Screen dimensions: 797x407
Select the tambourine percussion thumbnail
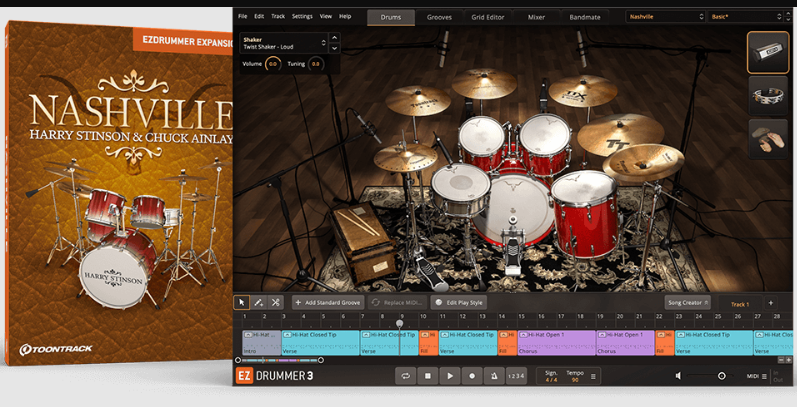tap(768, 95)
